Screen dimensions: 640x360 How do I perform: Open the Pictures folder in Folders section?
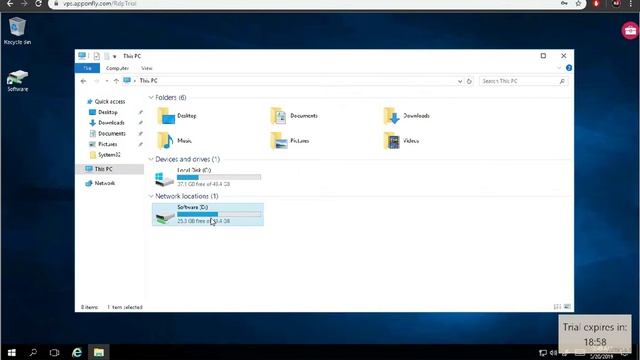289,141
